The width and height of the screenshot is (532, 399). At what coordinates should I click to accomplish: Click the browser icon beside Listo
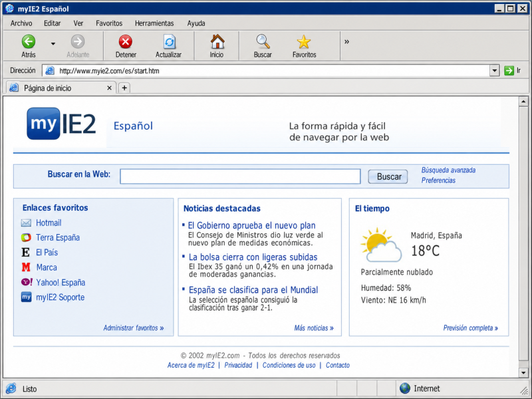click(x=11, y=388)
